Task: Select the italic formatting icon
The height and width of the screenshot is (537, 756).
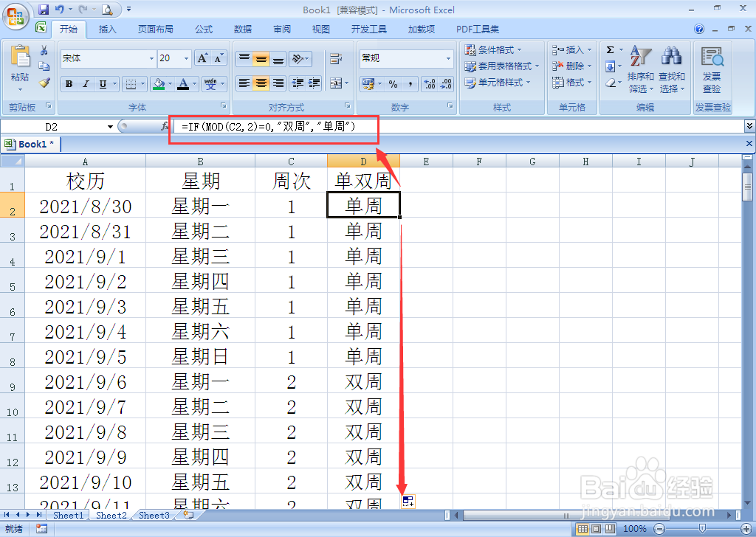Action: pos(85,83)
